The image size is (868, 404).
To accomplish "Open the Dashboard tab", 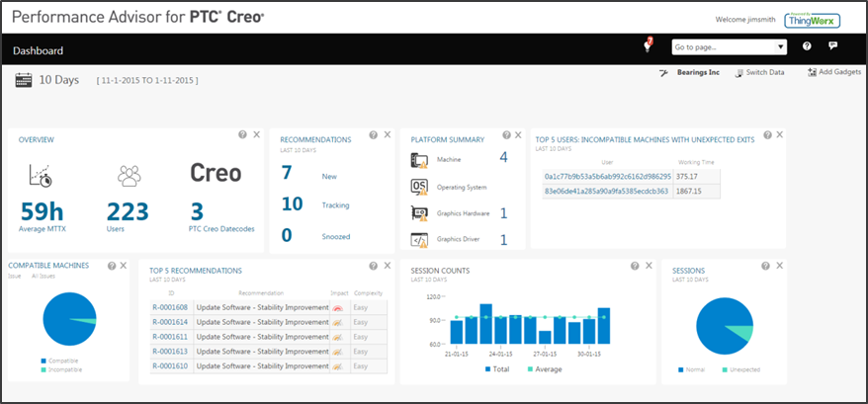I will click(x=39, y=50).
